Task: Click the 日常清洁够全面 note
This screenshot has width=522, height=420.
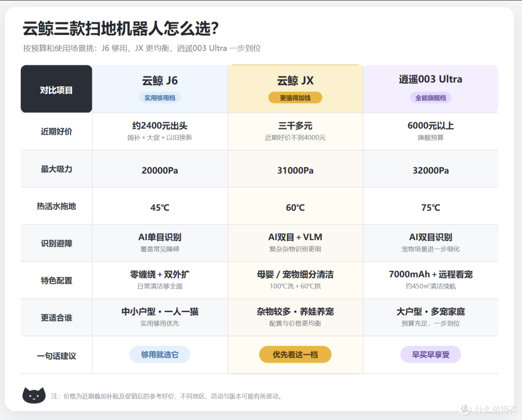Action: [x=160, y=286]
